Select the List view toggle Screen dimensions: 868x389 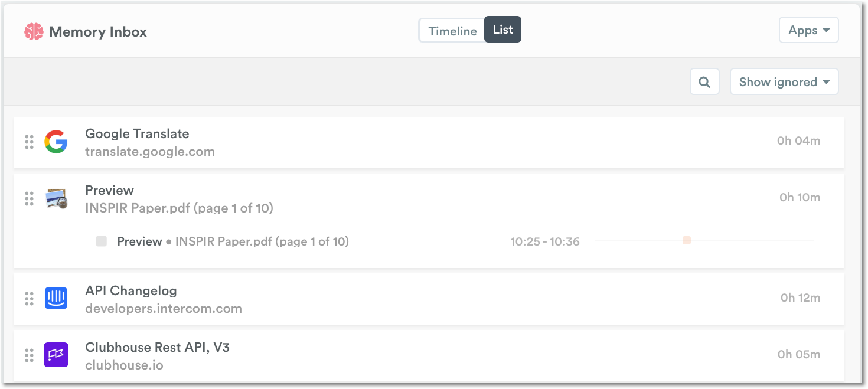tap(502, 30)
